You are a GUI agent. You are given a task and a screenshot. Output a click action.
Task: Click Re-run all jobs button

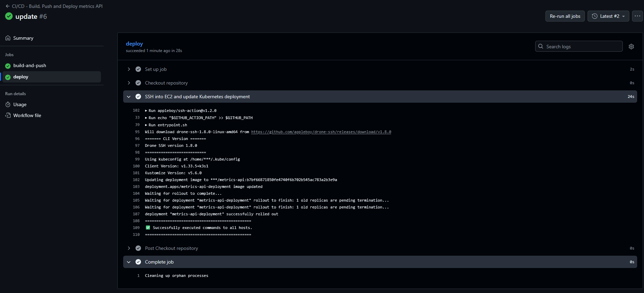point(565,16)
